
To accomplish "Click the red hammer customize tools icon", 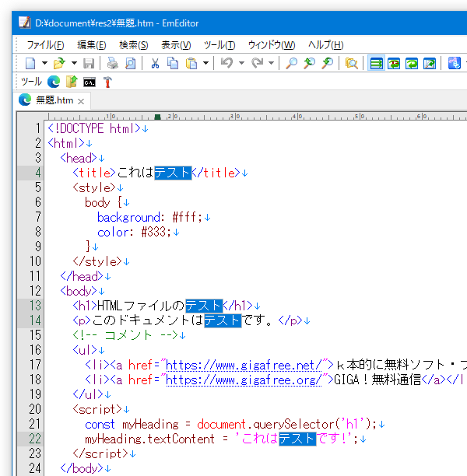I will (107, 82).
